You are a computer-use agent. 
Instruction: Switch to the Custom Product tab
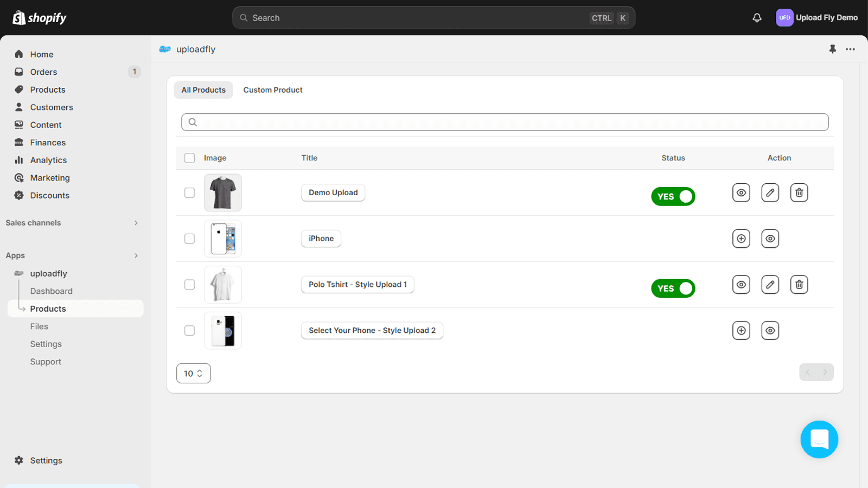(x=273, y=89)
